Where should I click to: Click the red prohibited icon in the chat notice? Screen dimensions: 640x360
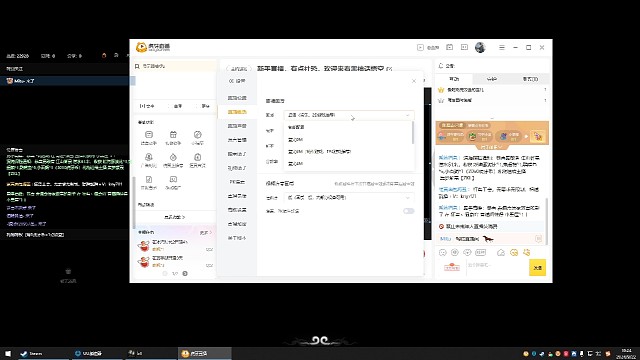click(441, 226)
